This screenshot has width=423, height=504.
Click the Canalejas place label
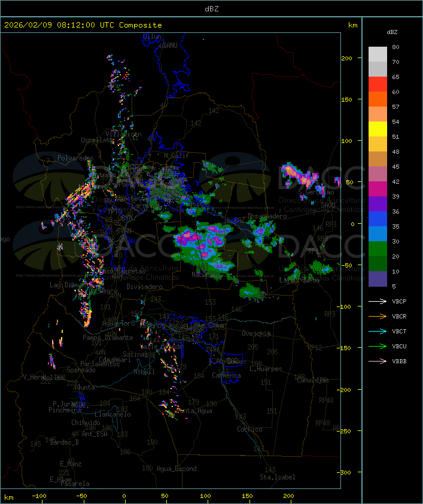[x=313, y=380]
